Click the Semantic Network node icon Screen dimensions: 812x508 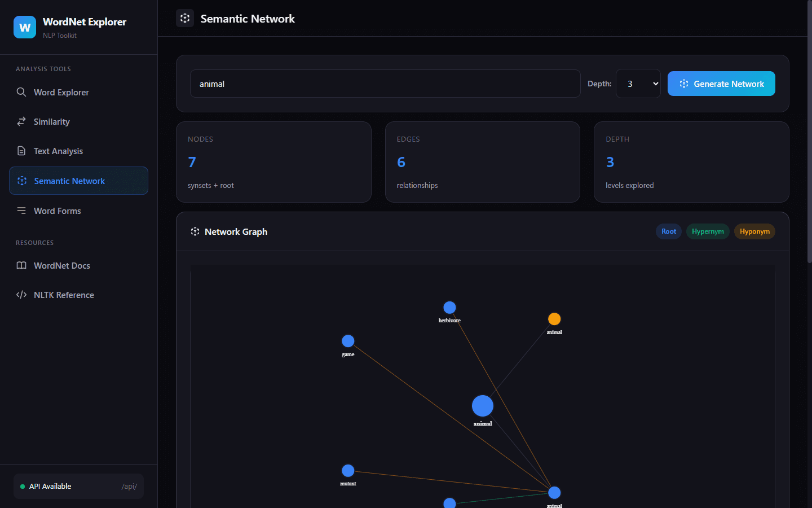[x=22, y=181]
